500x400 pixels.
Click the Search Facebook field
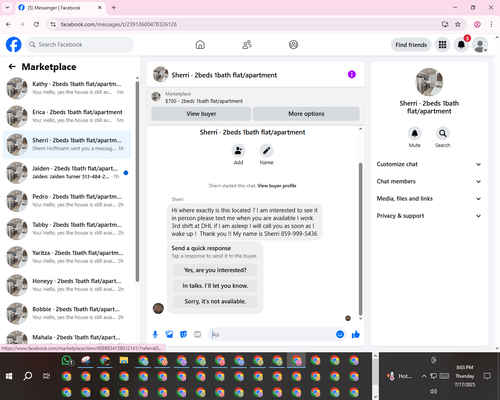pyautogui.click(x=79, y=45)
